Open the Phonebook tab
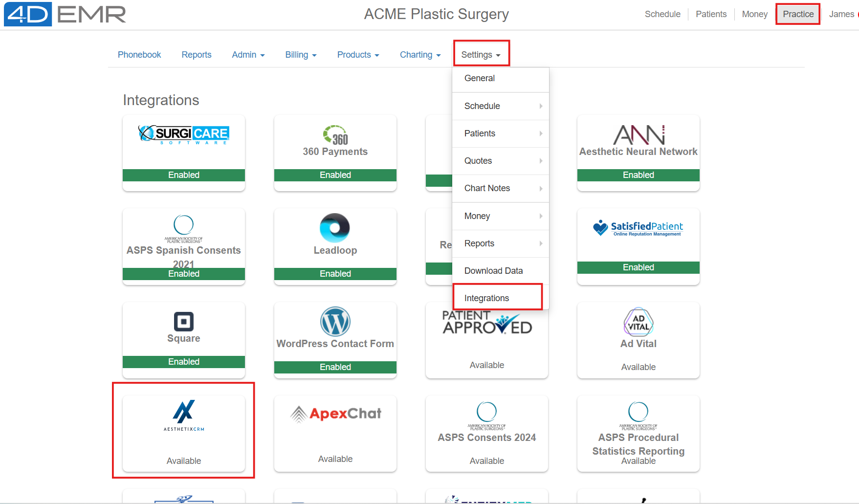 point(139,55)
